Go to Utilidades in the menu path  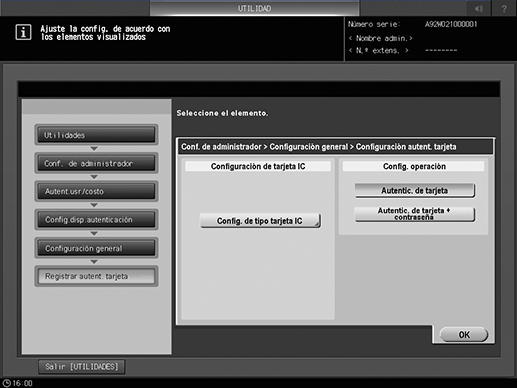coord(96,135)
